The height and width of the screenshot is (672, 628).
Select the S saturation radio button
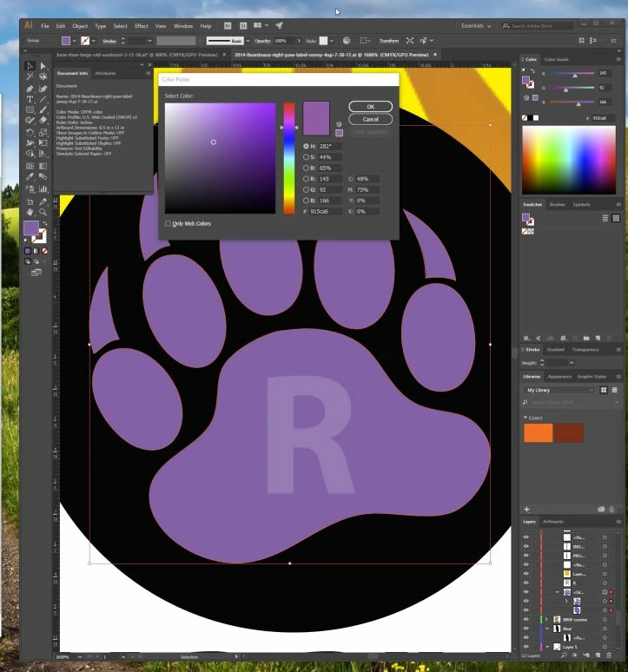[x=306, y=157]
